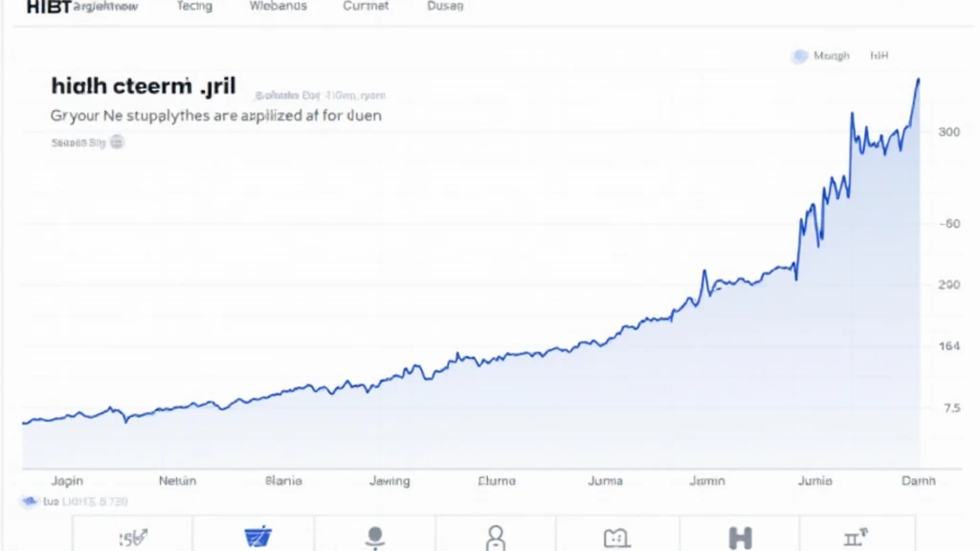Image resolution: width=980 pixels, height=551 pixels.
Task: Click the Jawing label on x-axis
Action: [x=390, y=481]
